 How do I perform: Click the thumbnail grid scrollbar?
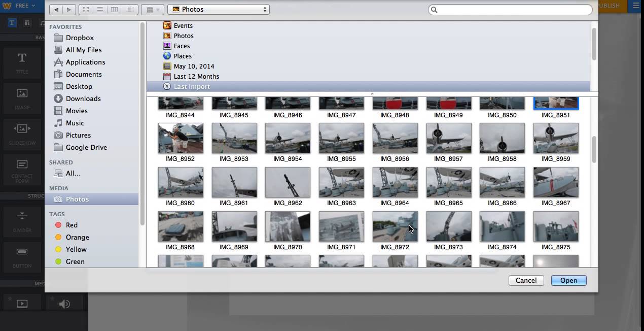[x=594, y=150]
